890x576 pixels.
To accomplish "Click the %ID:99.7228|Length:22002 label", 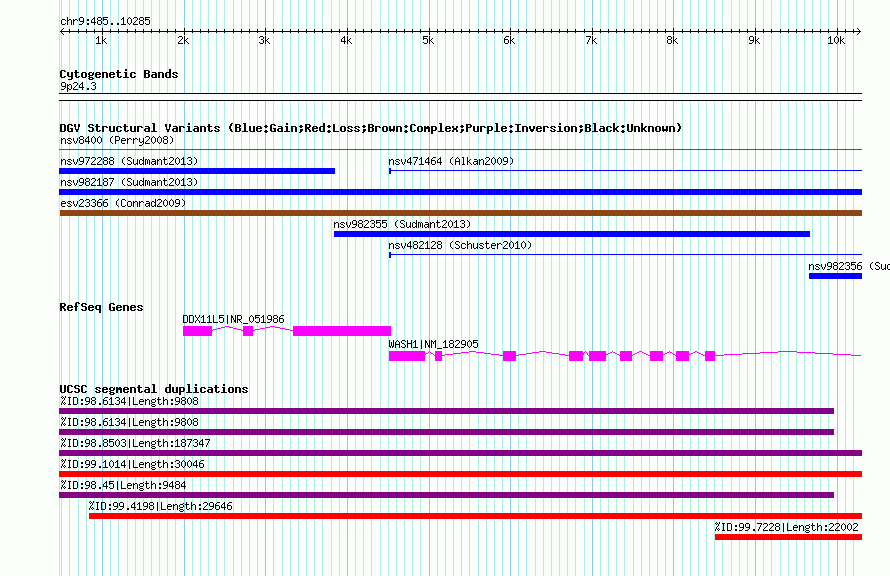I will pos(786,527).
